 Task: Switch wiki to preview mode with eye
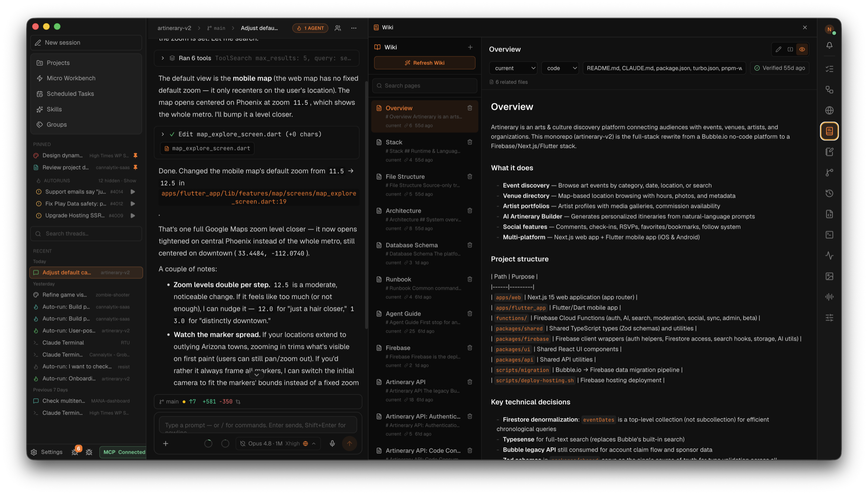(802, 49)
